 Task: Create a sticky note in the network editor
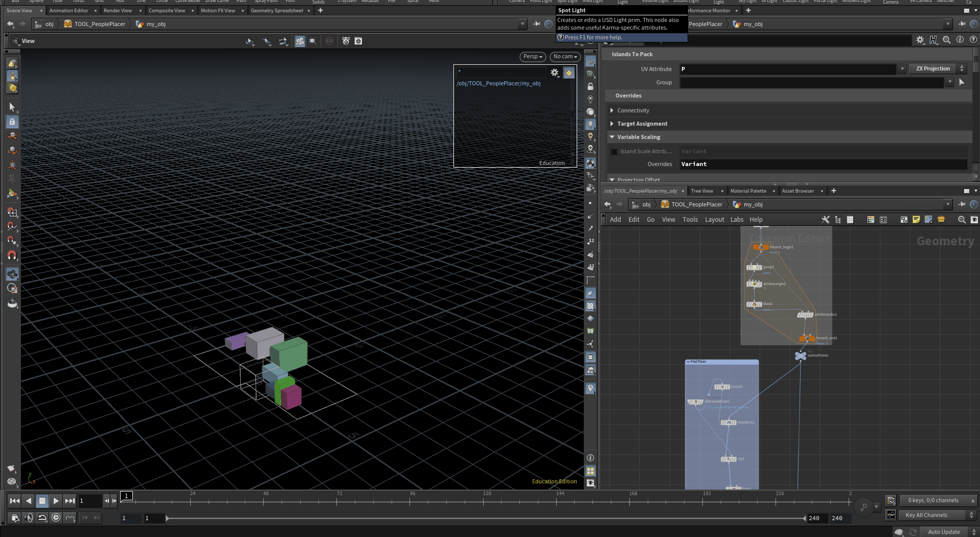[x=916, y=220]
